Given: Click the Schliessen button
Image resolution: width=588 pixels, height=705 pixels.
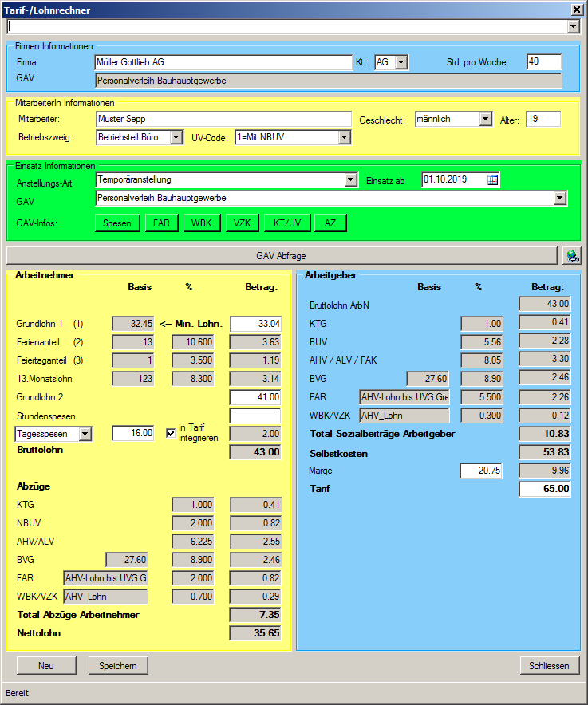Looking at the screenshot, I should [x=549, y=665].
